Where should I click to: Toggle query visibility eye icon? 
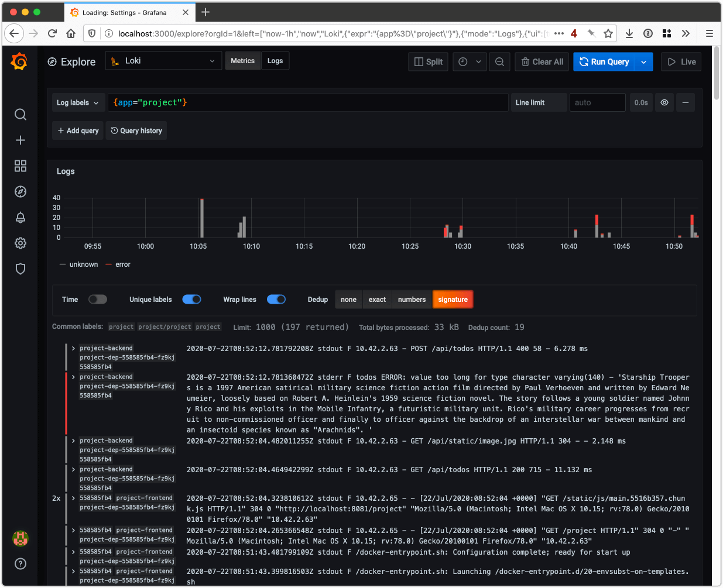point(664,102)
